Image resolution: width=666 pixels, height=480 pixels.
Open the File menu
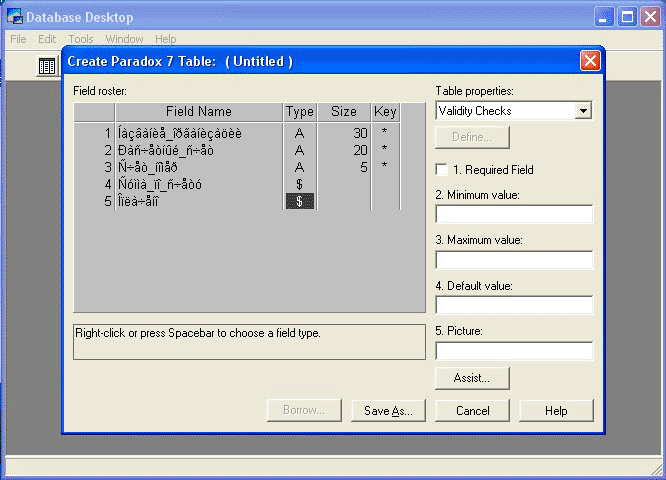[18, 39]
